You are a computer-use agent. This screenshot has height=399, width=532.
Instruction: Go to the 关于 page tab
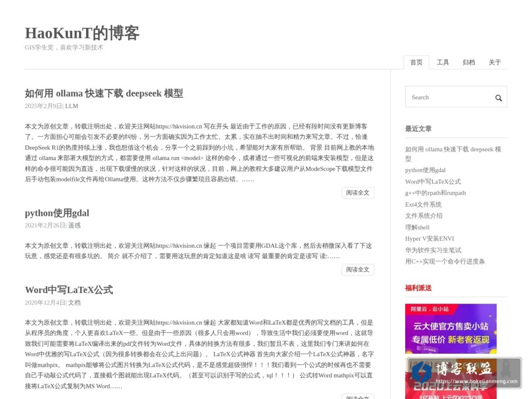point(495,63)
